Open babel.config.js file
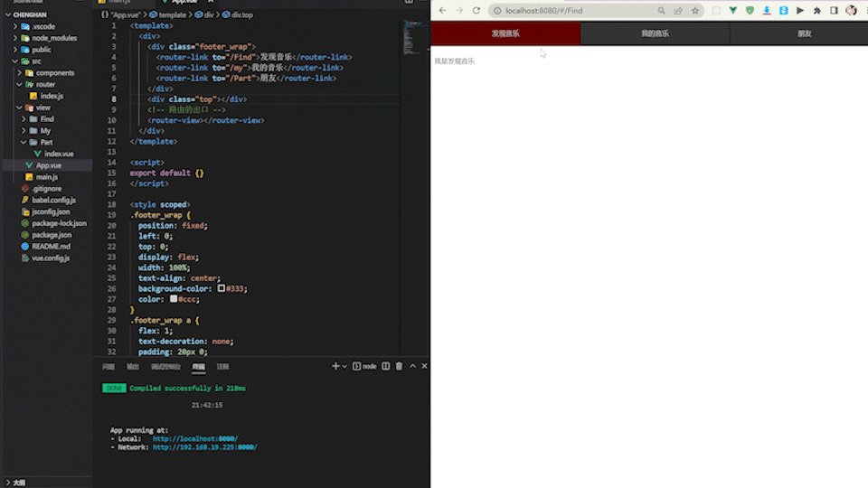Screen dimensions: 868x488 53,201
